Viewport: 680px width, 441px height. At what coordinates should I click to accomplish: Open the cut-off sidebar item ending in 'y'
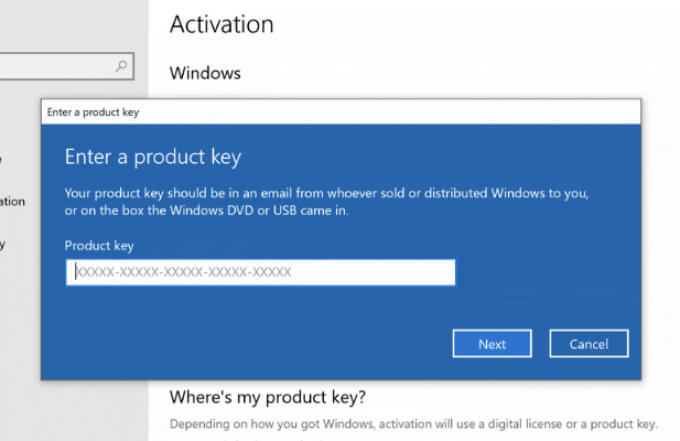coord(3,243)
